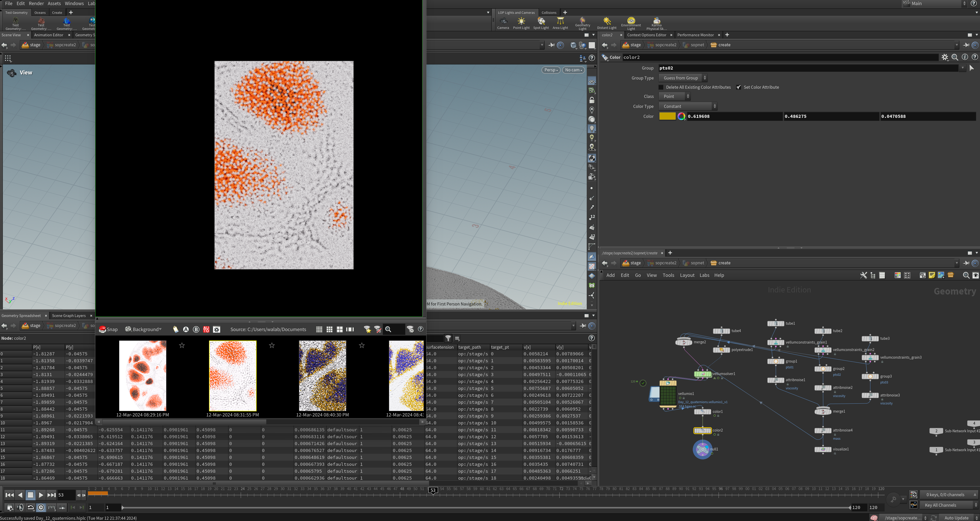The width and height of the screenshot is (980, 521).
Task: Select the color1 node in the network
Action: (x=703, y=412)
